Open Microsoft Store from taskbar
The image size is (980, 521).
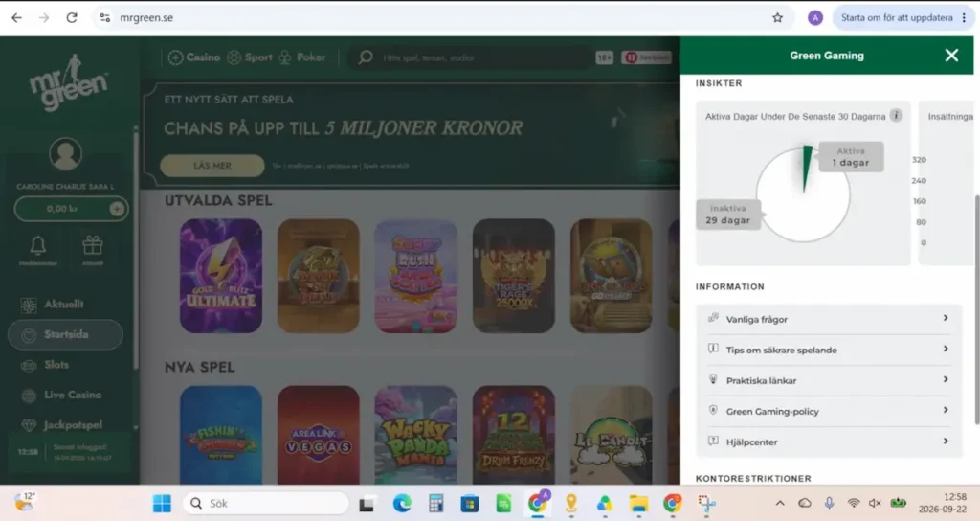(x=469, y=504)
